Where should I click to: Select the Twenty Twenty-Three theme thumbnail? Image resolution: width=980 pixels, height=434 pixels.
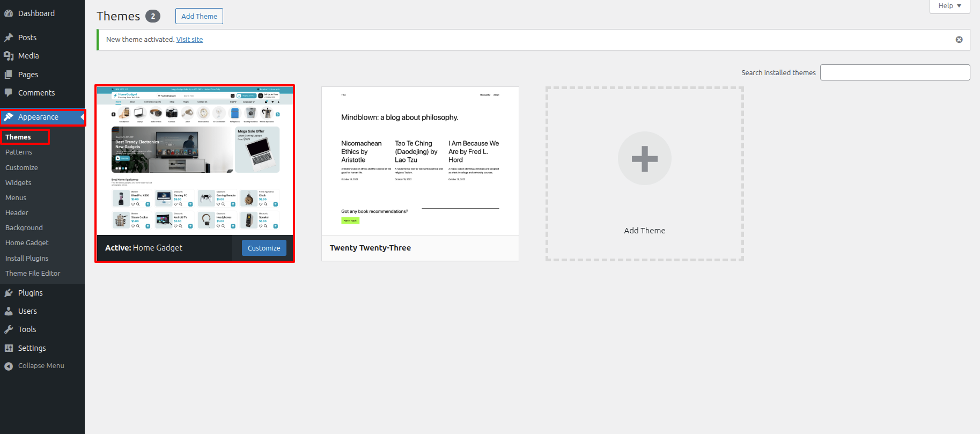point(420,161)
